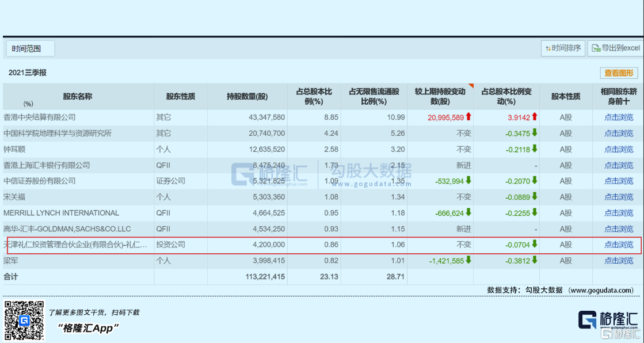Open 点击浏览 for 天津礼仁投资管理合伙企业

pos(619,245)
